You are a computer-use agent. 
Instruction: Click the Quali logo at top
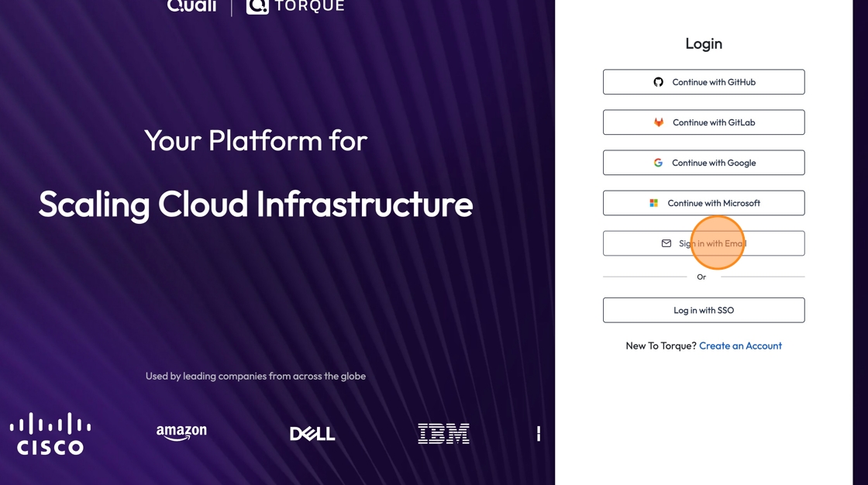191,6
